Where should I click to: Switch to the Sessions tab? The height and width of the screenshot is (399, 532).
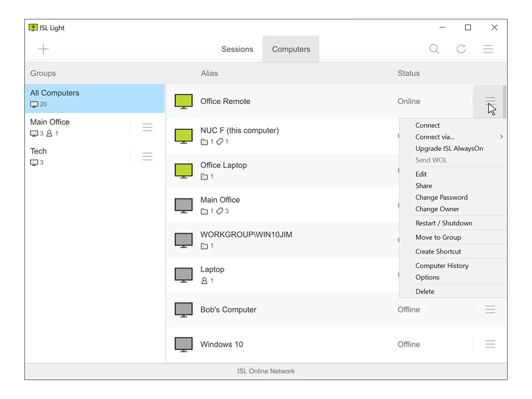[237, 49]
